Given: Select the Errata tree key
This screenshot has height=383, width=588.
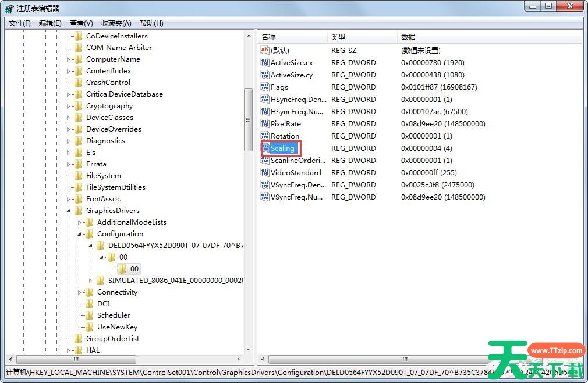Looking at the screenshot, I should tap(96, 164).
